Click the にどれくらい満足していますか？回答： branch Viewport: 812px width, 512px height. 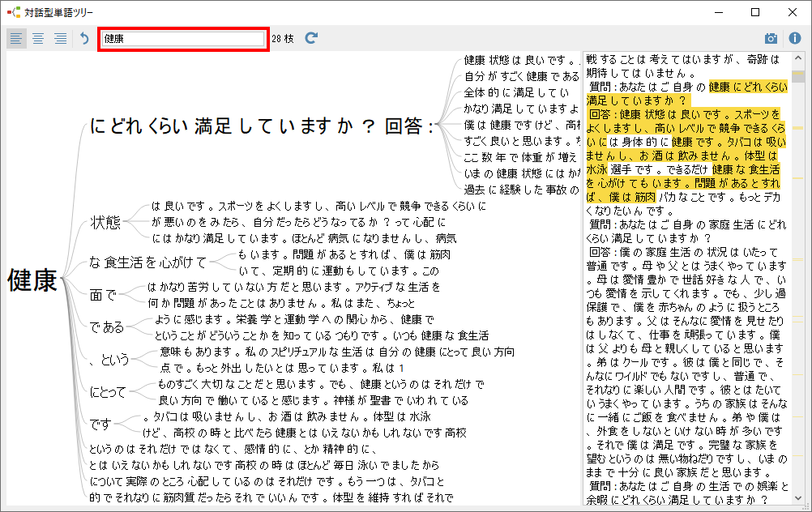(x=262, y=126)
